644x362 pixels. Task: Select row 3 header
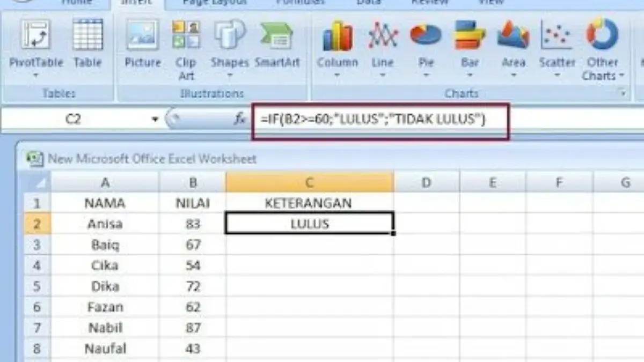[36, 245]
